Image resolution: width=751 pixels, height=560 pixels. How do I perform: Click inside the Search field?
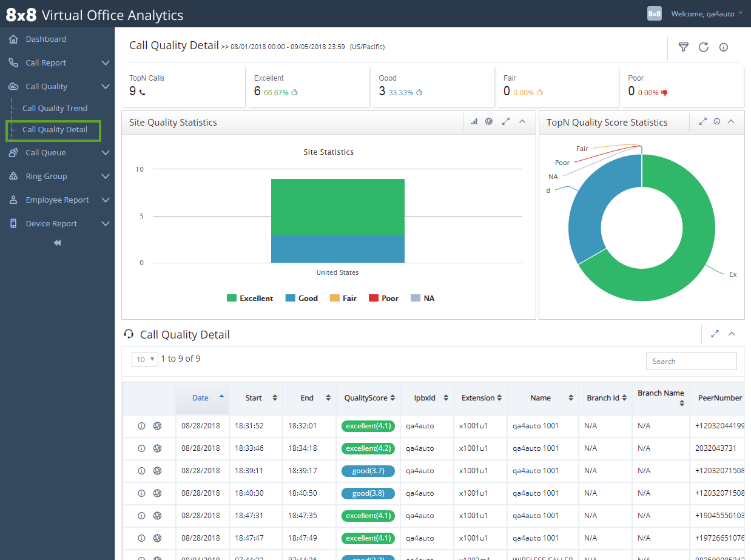(691, 361)
